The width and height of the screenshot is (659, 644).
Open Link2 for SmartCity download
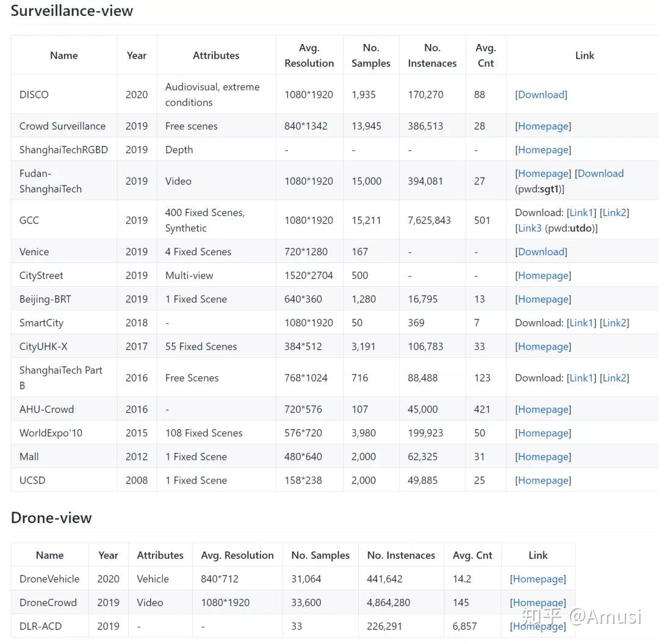(x=614, y=322)
